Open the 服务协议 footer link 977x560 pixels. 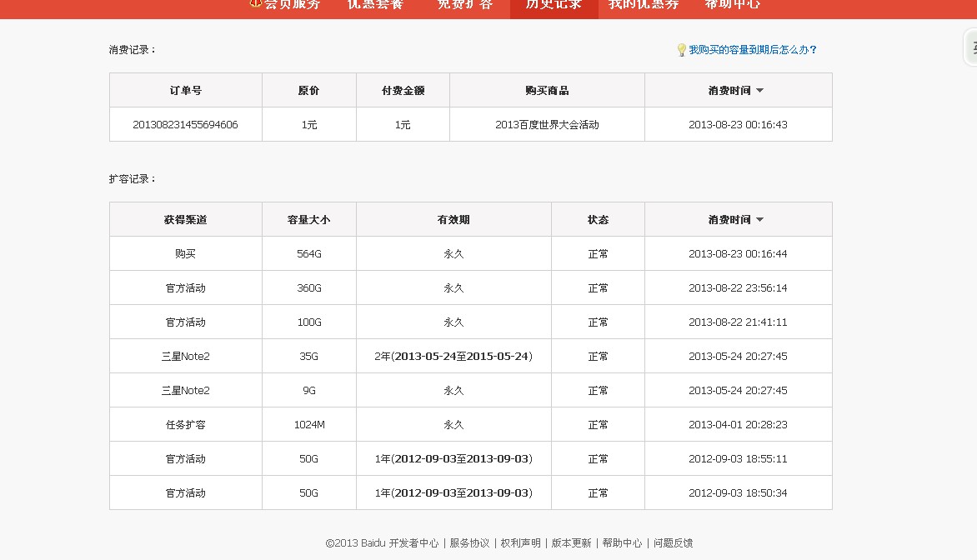pos(469,543)
